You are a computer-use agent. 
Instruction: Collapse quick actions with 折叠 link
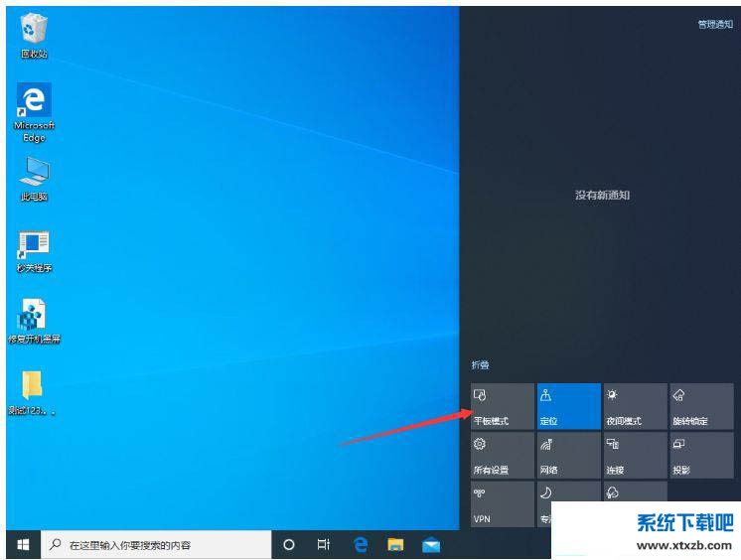tap(480, 366)
